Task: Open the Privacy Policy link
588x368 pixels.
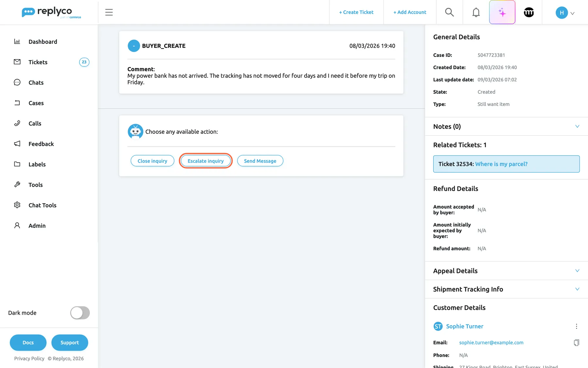Action: pos(29,359)
